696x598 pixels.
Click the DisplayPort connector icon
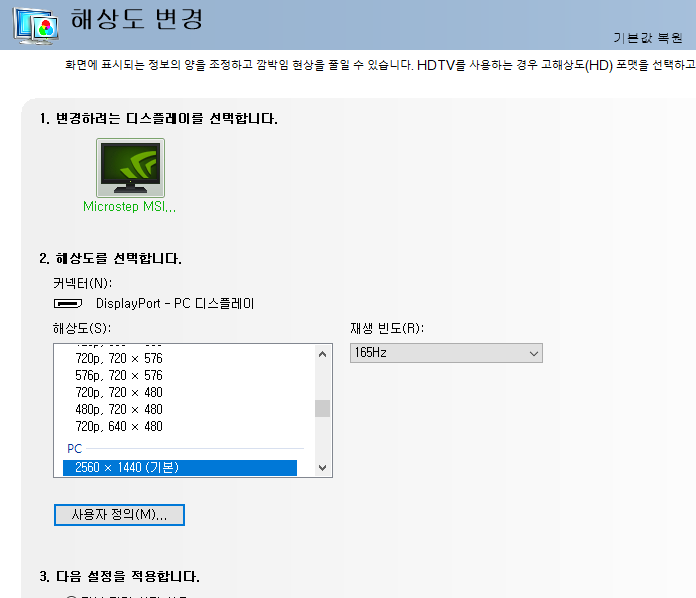pyautogui.click(x=68, y=304)
